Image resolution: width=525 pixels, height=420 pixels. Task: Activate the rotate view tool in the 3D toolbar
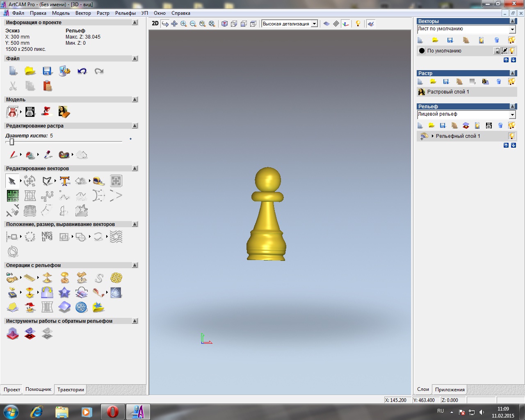[x=165, y=24]
